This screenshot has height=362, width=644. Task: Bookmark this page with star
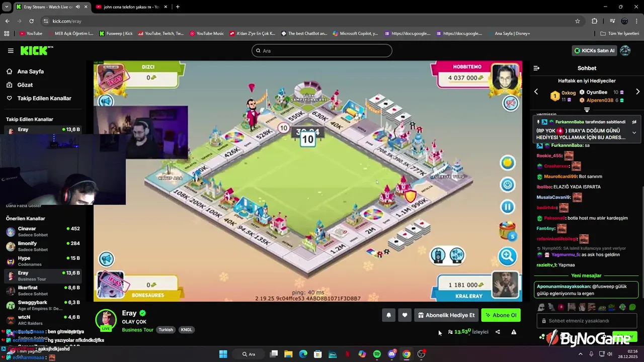578,21
